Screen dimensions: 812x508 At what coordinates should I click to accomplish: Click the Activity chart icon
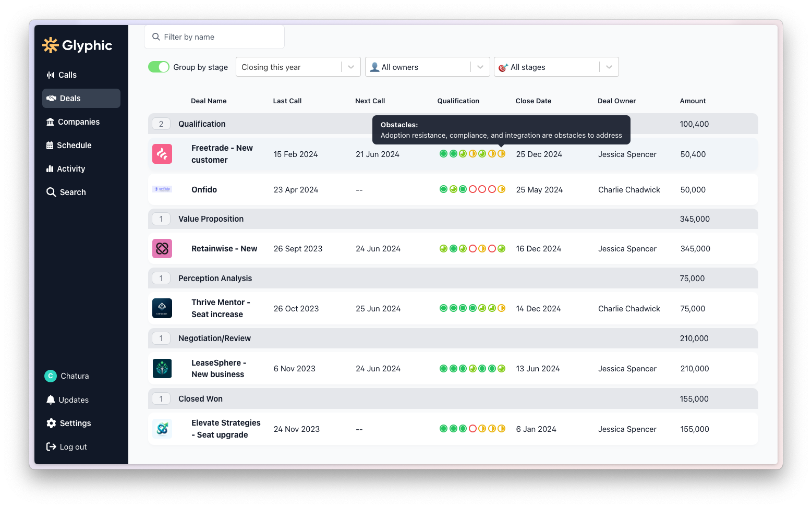tap(50, 169)
